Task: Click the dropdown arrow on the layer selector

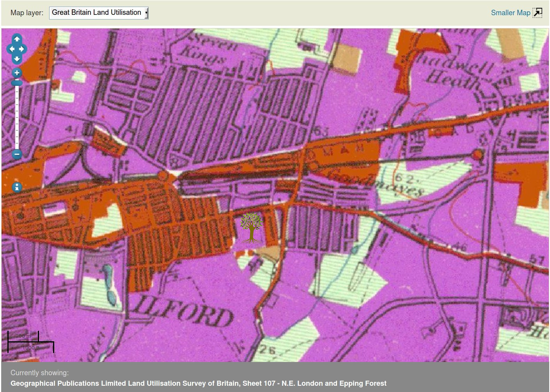Action: pos(146,12)
